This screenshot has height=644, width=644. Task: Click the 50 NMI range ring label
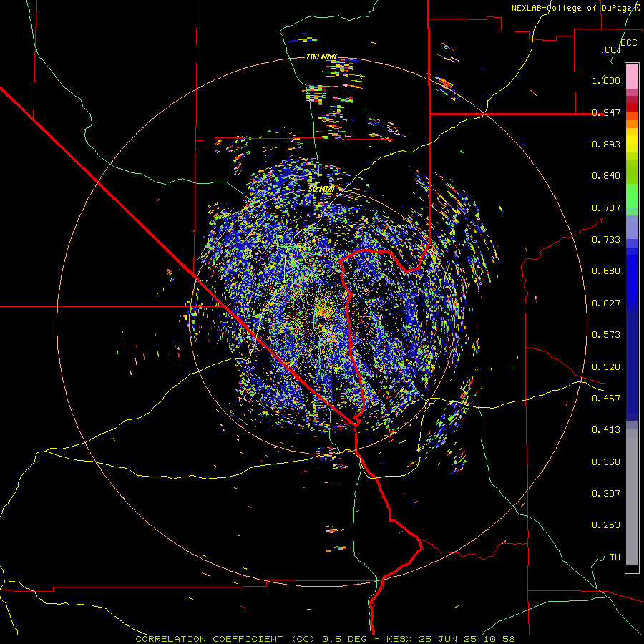tap(321, 190)
